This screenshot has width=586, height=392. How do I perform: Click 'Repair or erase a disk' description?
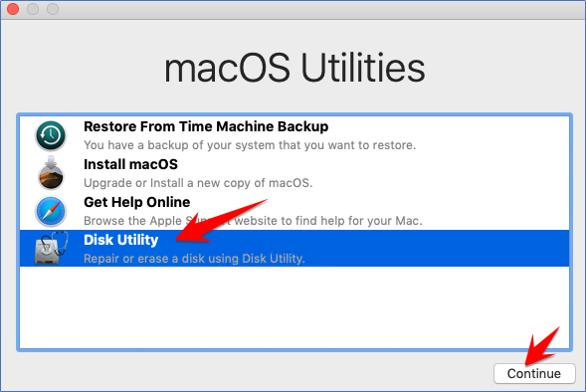(194, 259)
